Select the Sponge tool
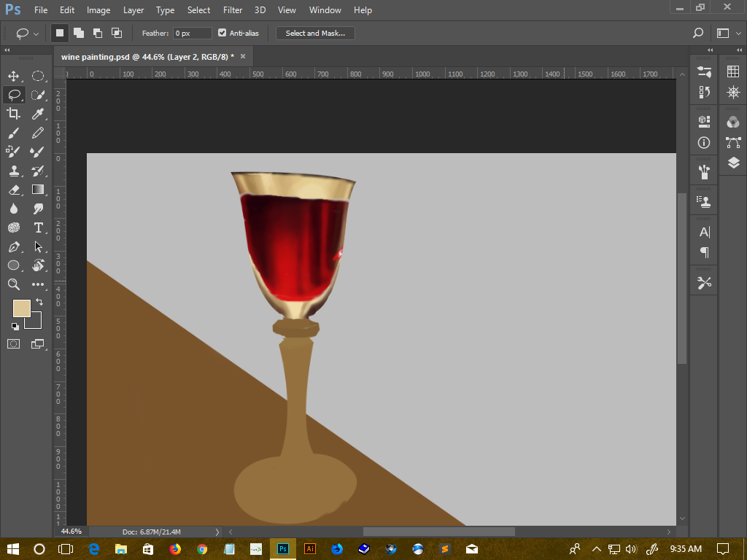The height and width of the screenshot is (560, 747). pyautogui.click(x=14, y=227)
